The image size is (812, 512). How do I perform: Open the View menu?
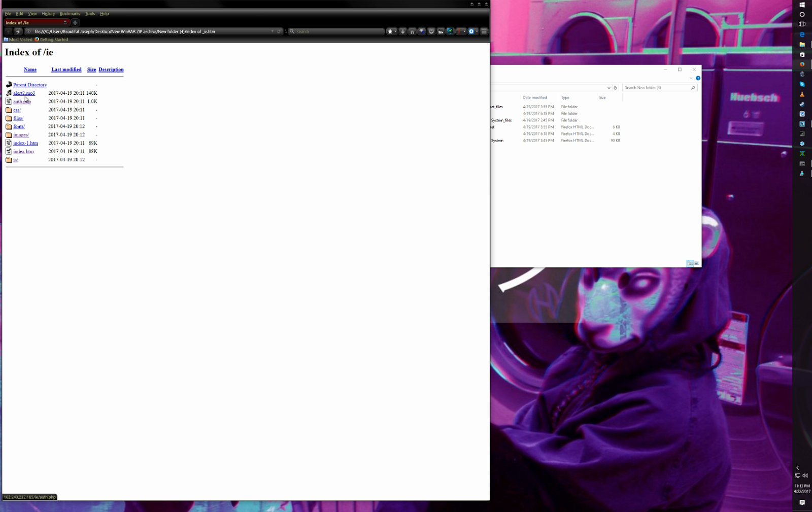[32, 14]
